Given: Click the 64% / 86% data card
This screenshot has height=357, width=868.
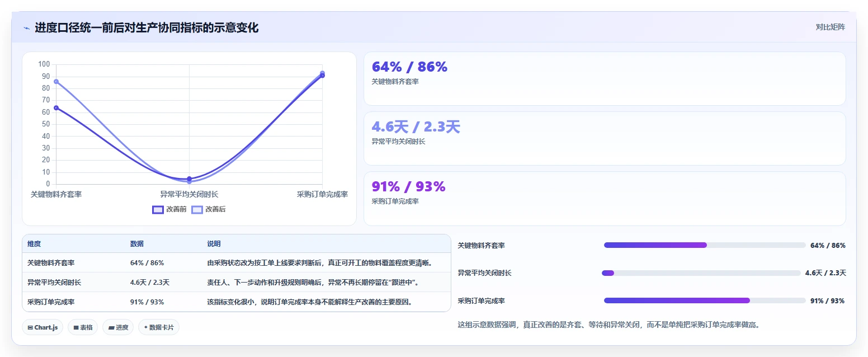Looking at the screenshot, I should point(605,78).
